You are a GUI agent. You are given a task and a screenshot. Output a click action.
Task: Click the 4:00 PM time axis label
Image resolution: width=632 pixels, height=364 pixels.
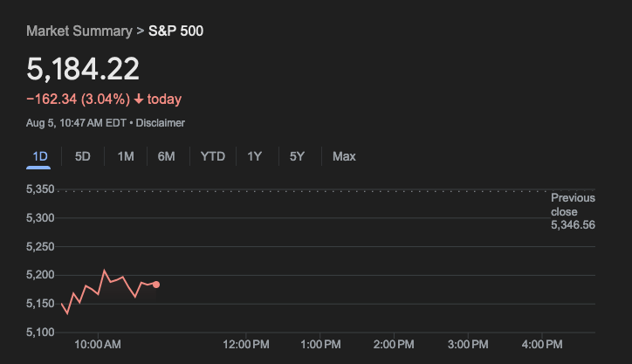pos(542,346)
